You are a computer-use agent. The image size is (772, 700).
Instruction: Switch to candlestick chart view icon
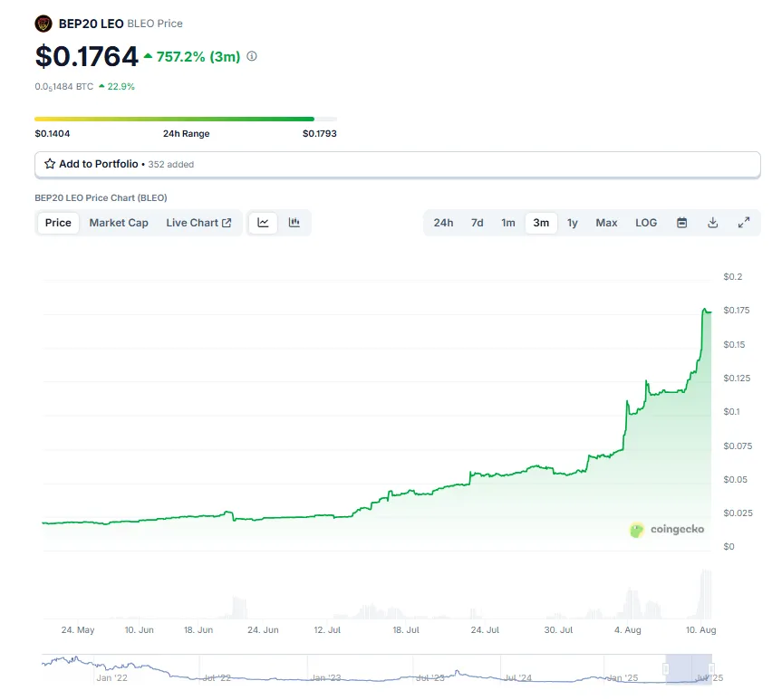pyautogui.click(x=294, y=223)
